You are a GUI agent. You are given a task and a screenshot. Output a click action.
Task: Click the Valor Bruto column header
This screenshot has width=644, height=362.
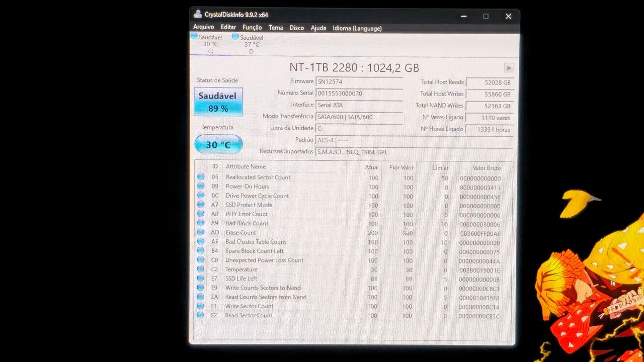point(487,168)
